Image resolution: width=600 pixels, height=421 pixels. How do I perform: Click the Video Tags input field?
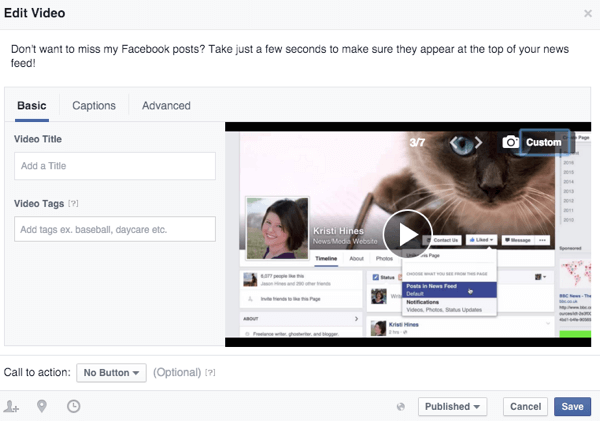115,229
